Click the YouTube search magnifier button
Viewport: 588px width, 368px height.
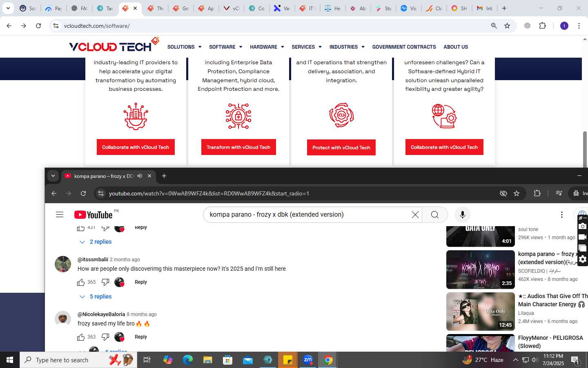(435, 215)
